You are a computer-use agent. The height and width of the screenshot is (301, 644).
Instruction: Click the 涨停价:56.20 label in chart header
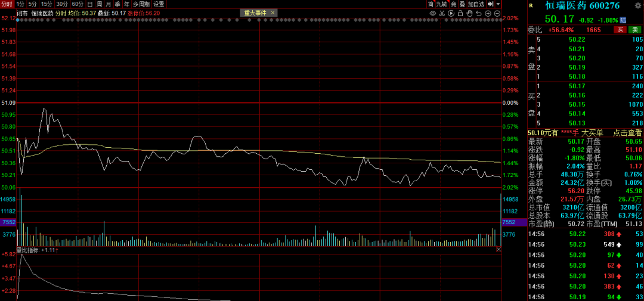(x=143, y=13)
